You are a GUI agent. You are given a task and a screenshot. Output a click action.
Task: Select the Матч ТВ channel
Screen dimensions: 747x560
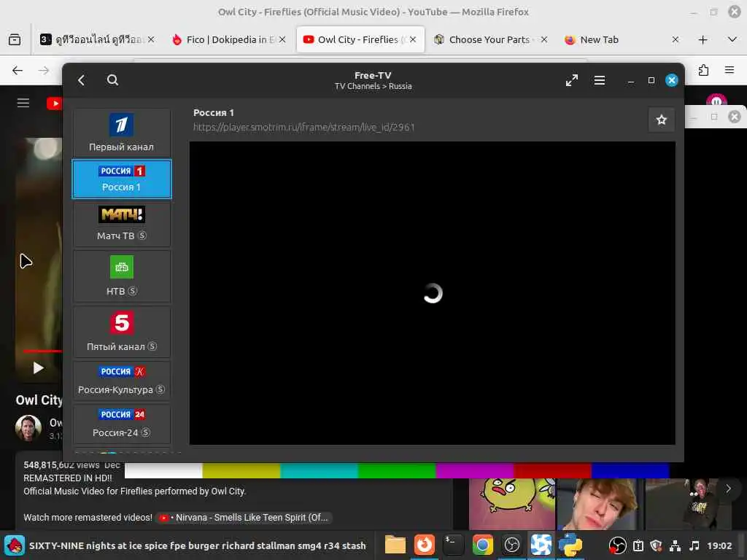pos(122,223)
